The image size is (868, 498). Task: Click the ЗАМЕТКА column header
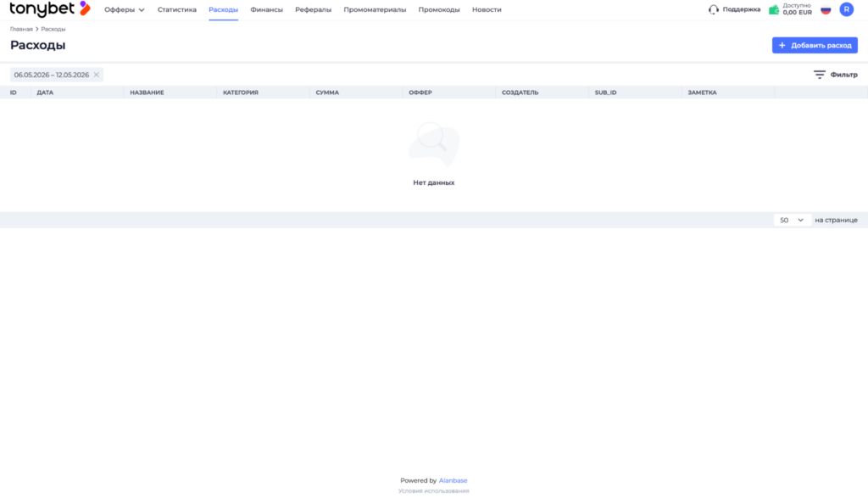tap(702, 92)
